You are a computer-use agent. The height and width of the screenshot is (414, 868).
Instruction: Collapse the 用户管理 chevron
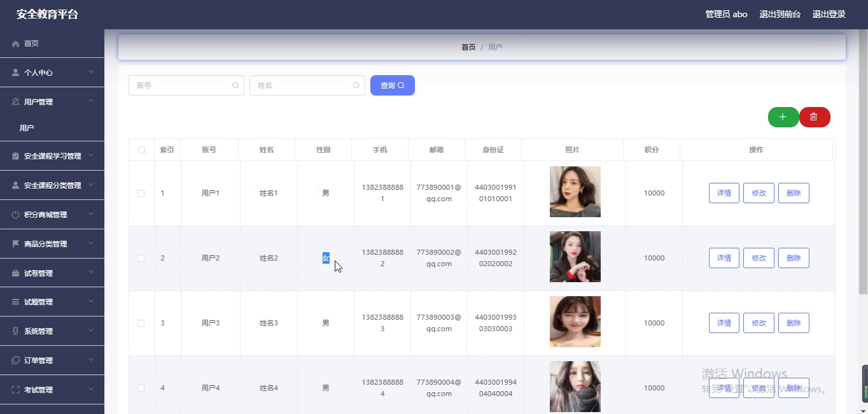click(x=91, y=101)
